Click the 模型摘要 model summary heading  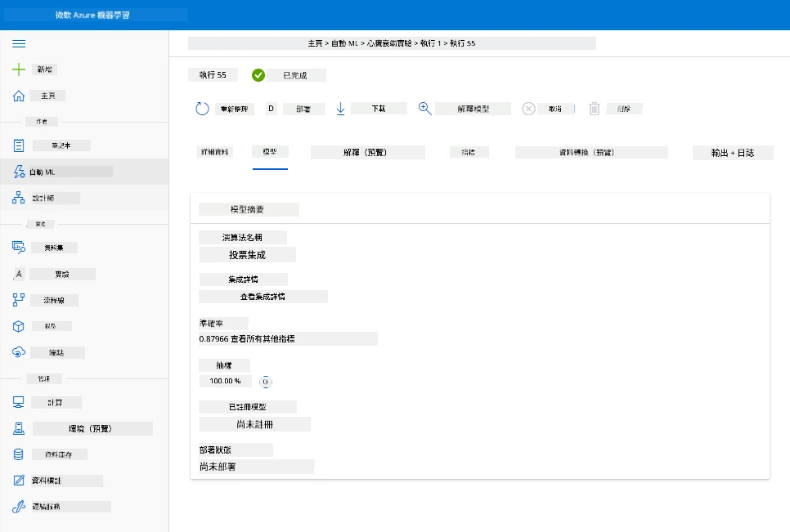pyautogui.click(x=247, y=209)
